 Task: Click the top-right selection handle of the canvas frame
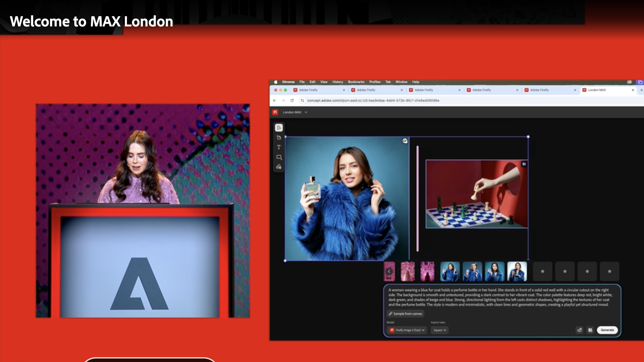(x=528, y=137)
